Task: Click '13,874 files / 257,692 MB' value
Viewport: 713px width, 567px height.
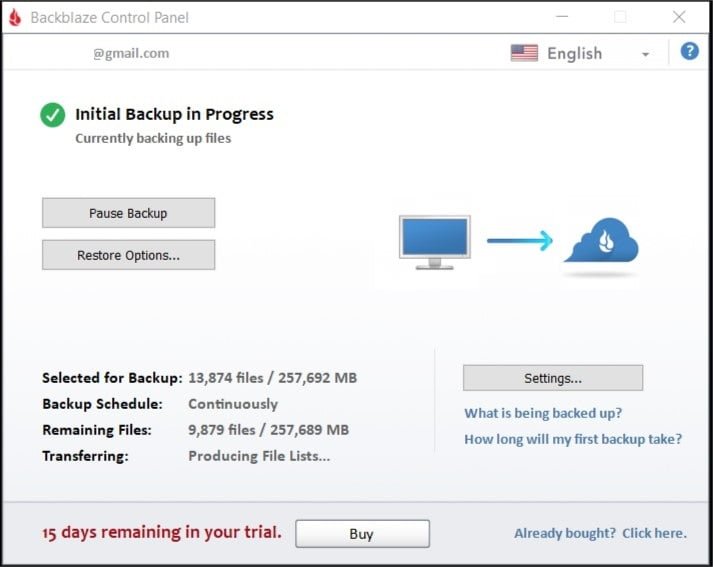Action: point(273,378)
